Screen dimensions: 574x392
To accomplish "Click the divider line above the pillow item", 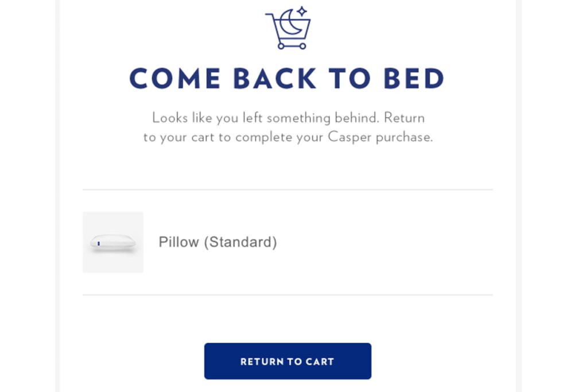I will tap(288, 189).
